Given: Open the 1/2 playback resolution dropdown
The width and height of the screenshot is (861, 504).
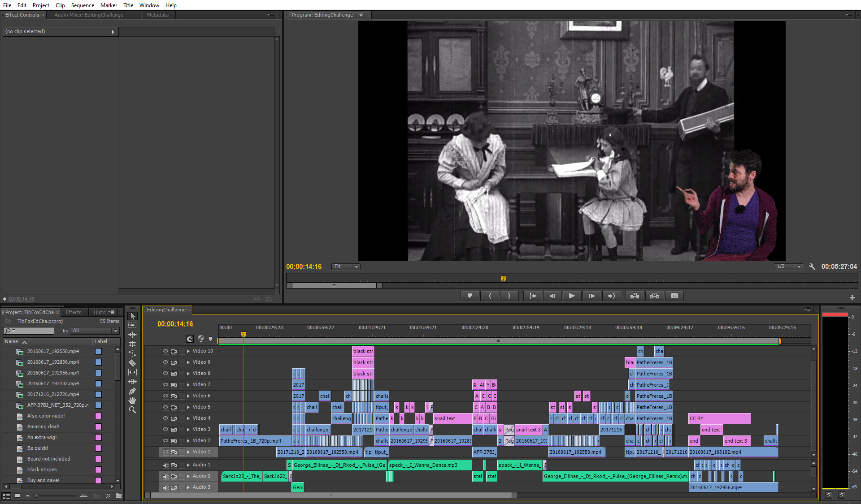Looking at the screenshot, I should (788, 267).
